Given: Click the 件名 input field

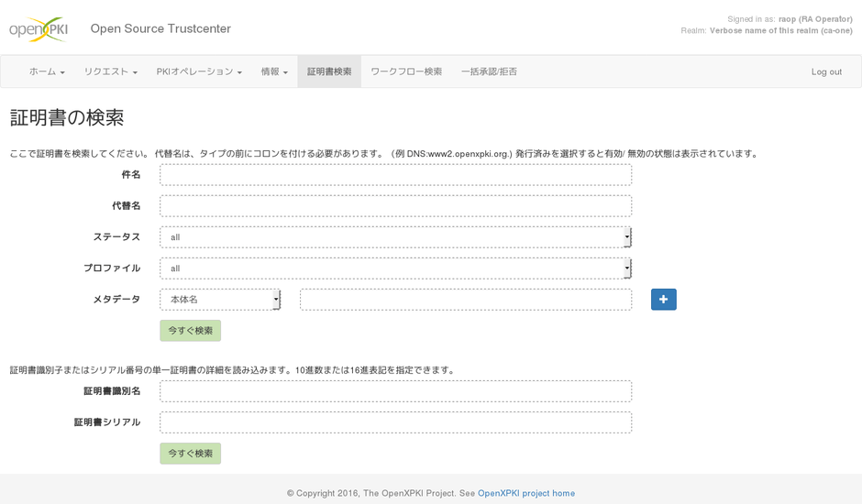Looking at the screenshot, I should pos(395,175).
